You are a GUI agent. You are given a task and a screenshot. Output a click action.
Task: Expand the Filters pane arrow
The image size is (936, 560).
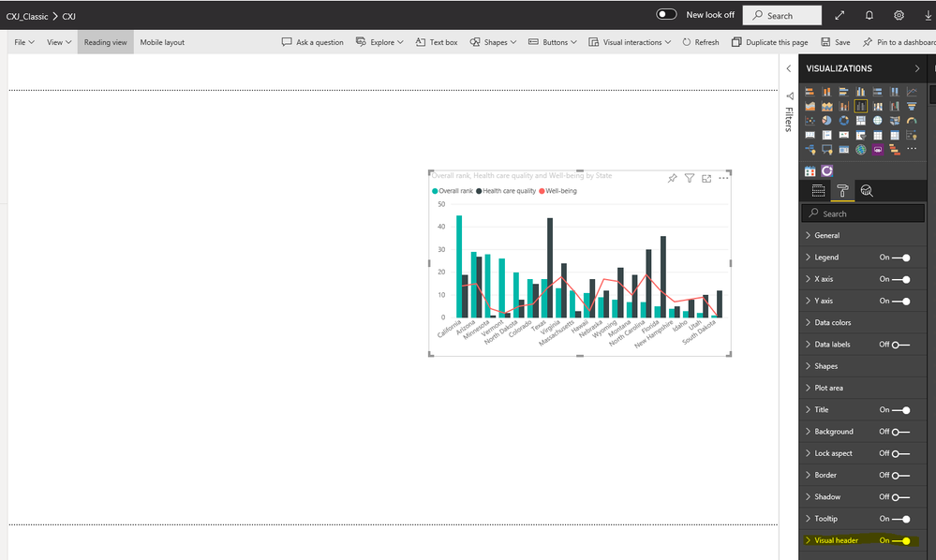(789, 68)
